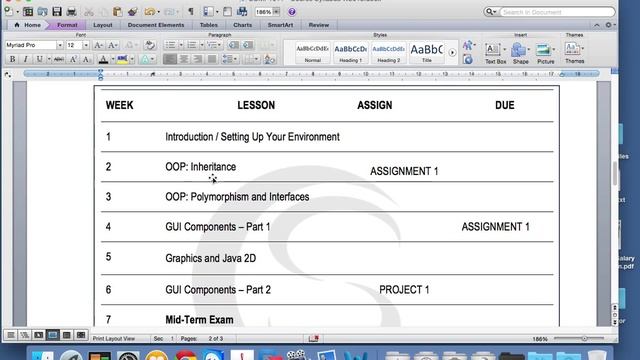The height and width of the screenshot is (360, 640).
Task: Open the zoom percentage dropdown
Action: click(x=276, y=12)
